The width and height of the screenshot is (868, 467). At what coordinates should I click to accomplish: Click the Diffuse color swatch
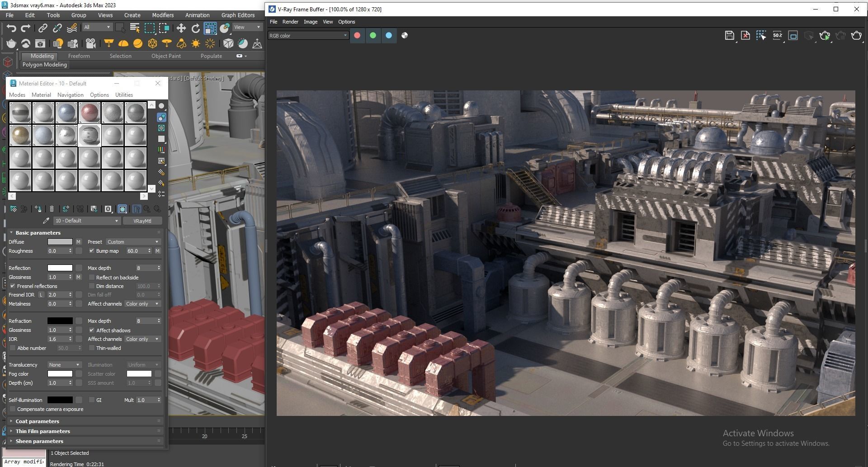[x=60, y=242]
